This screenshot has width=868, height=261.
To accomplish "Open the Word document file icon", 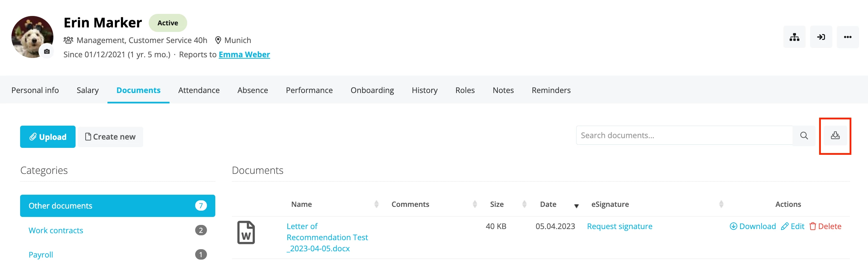I will pos(246,233).
